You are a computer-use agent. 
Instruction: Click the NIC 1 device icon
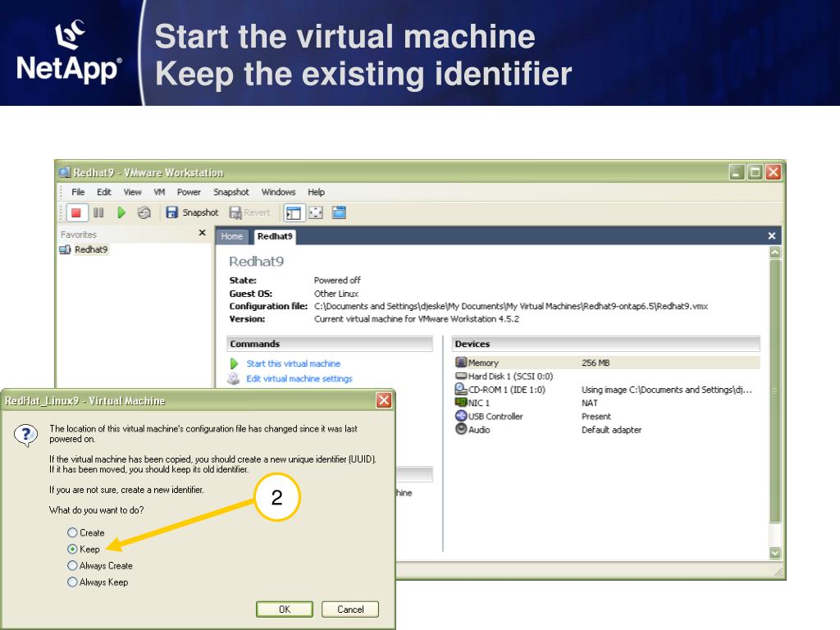coord(461,402)
